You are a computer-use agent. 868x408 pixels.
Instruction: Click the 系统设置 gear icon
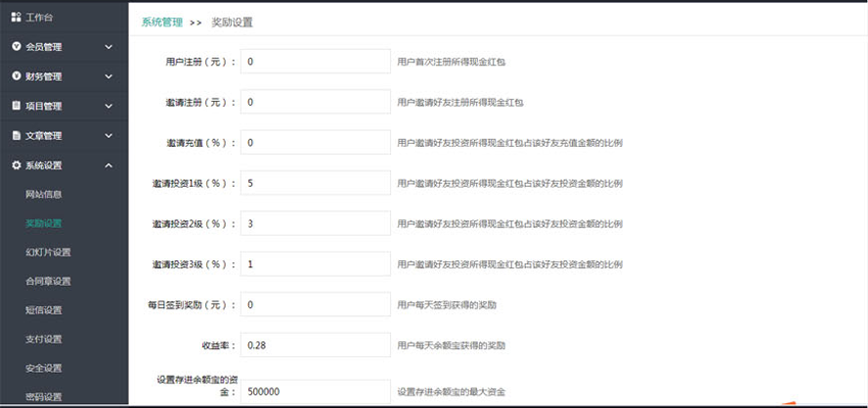pos(16,165)
